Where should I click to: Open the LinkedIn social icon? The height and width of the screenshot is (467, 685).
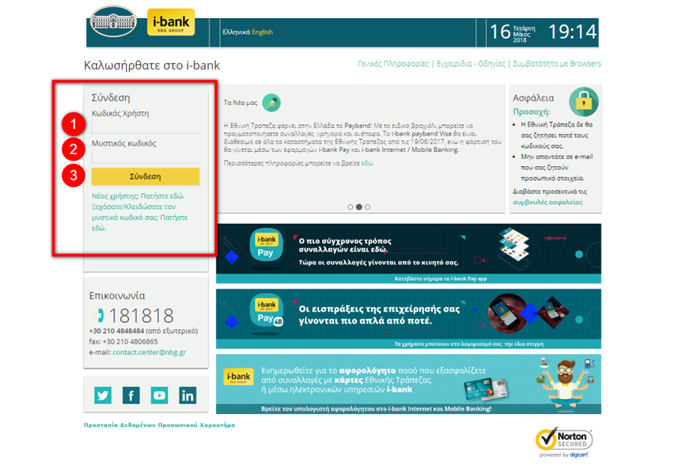[x=188, y=396]
